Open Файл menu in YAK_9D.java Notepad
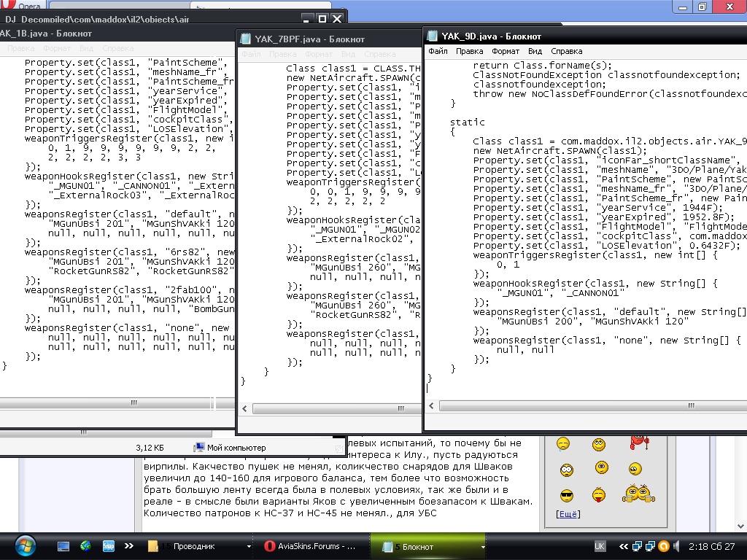Screen dimensions: 747x560 [x=438, y=52]
